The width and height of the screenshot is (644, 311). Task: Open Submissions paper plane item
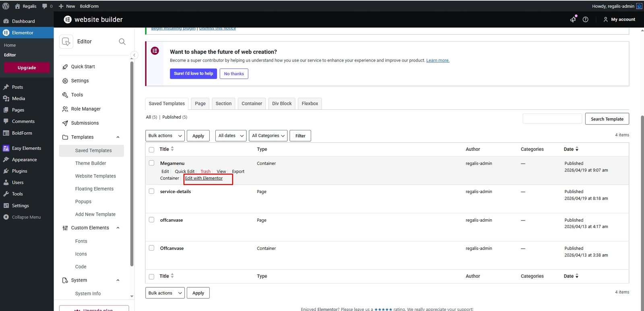[x=85, y=123]
